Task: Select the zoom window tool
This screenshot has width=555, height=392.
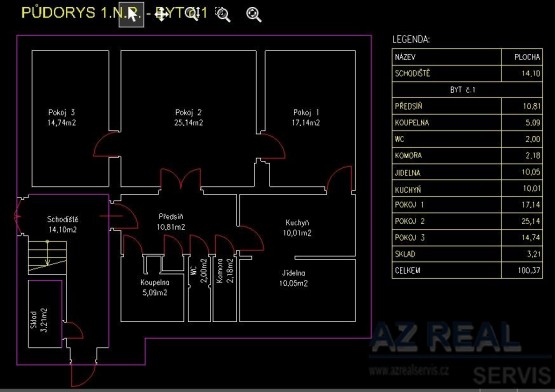Action: pyautogui.click(x=223, y=15)
